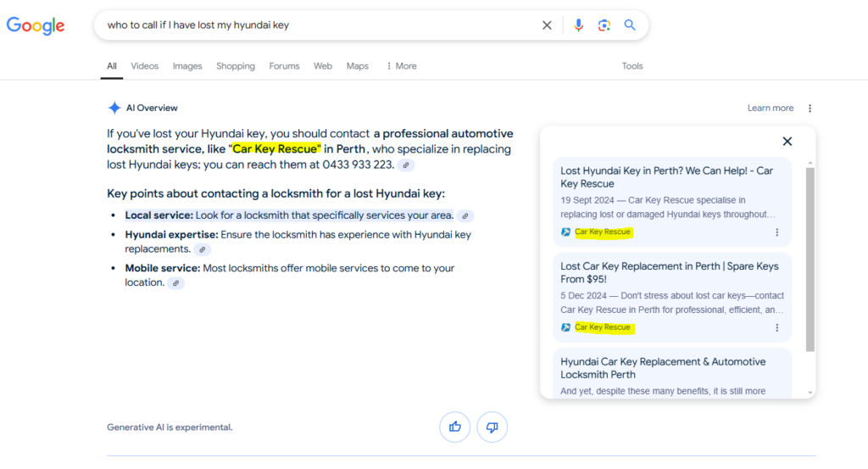Image resolution: width=868 pixels, height=469 pixels.
Task: Open options for Spare Keys From $95 result
Action: (776, 327)
